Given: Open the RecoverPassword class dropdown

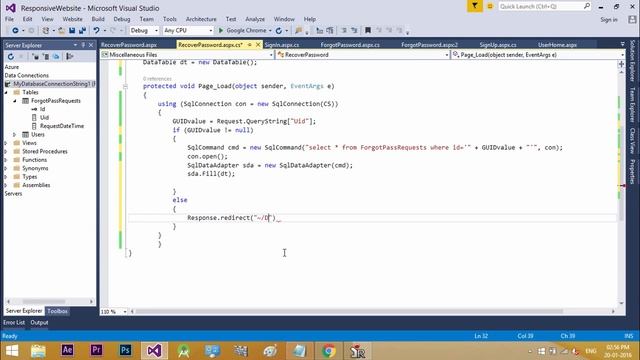Looking at the screenshot, I should pos(363,55).
